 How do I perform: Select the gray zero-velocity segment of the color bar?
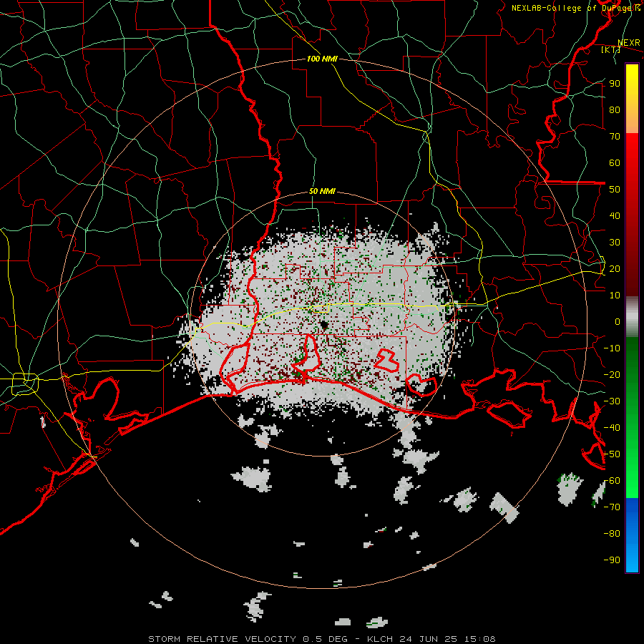click(632, 317)
